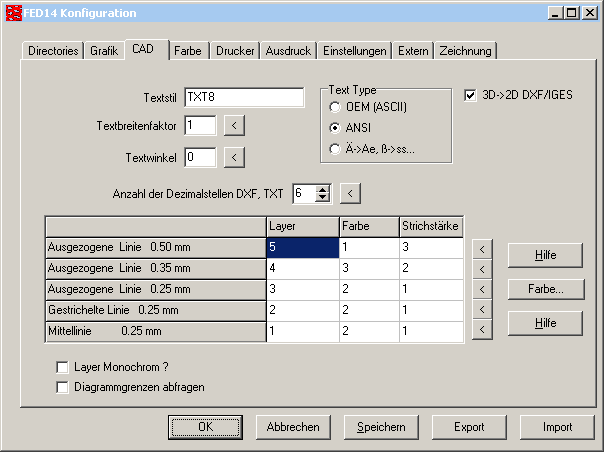This screenshot has width=604, height=452.
Task: Decrease decimal places with spinner down arrow
Action: (322, 197)
